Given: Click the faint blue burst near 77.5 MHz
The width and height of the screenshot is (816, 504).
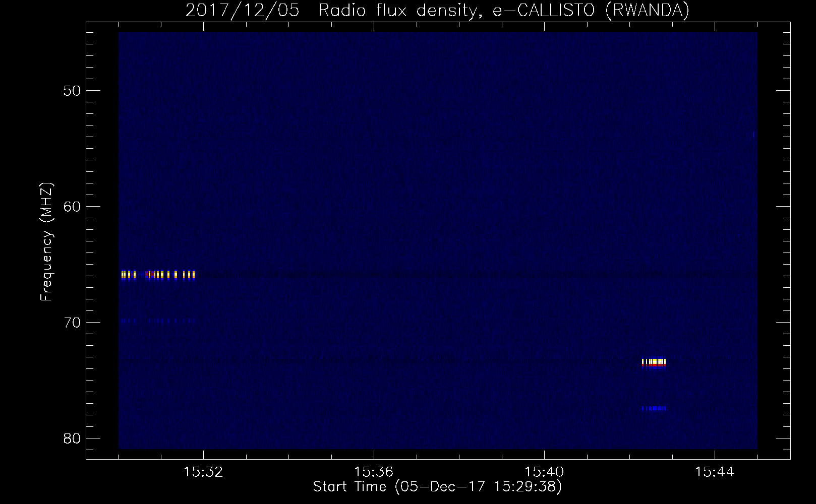Looking at the screenshot, I should [x=654, y=408].
